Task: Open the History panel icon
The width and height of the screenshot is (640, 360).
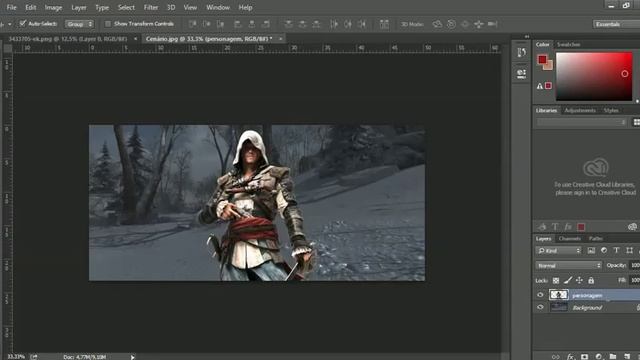Action: tap(521, 53)
